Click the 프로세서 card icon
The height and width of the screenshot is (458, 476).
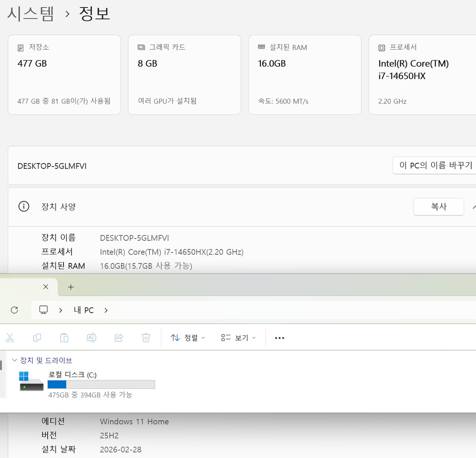click(381, 47)
